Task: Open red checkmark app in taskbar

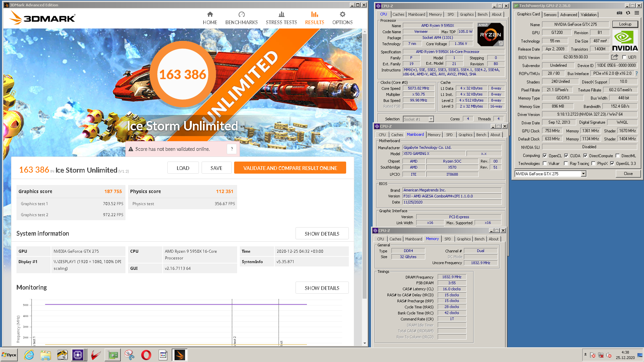Action: point(96,355)
